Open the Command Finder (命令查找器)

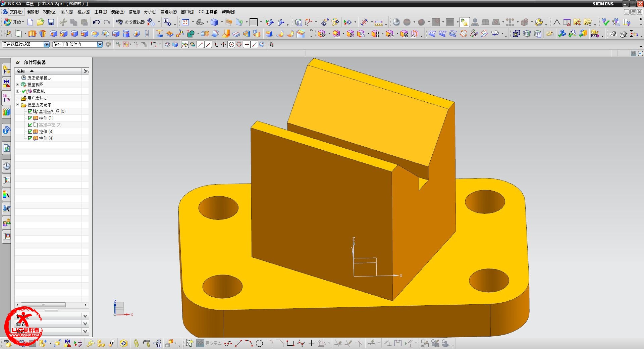tap(130, 22)
